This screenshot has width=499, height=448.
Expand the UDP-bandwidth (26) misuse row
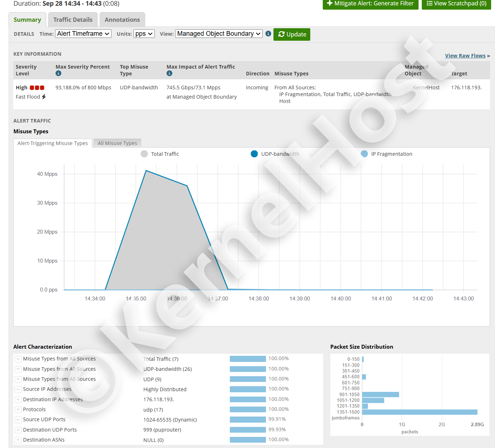click(x=18, y=369)
